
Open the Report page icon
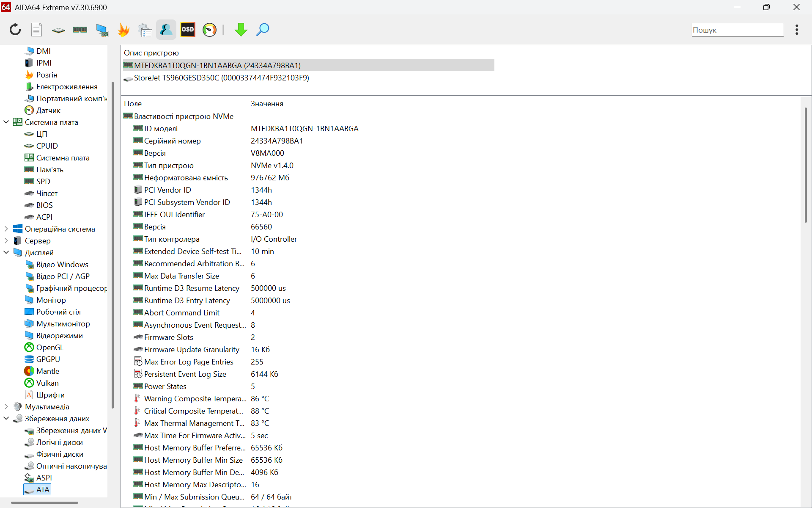click(x=37, y=30)
